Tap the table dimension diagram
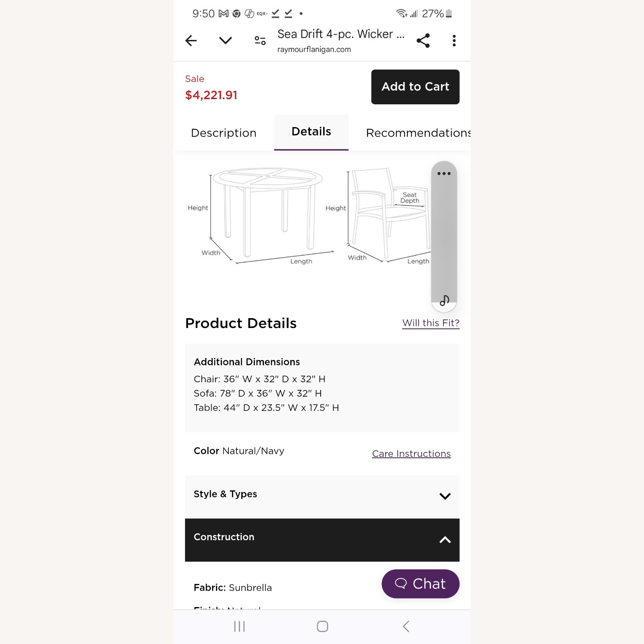Screen dimensions: 644x644 click(x=262, y=215)
